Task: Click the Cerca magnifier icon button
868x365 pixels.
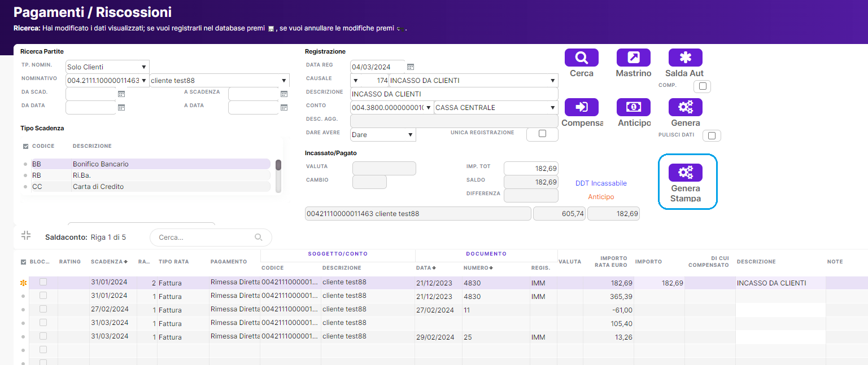Action: click(581, 58)
